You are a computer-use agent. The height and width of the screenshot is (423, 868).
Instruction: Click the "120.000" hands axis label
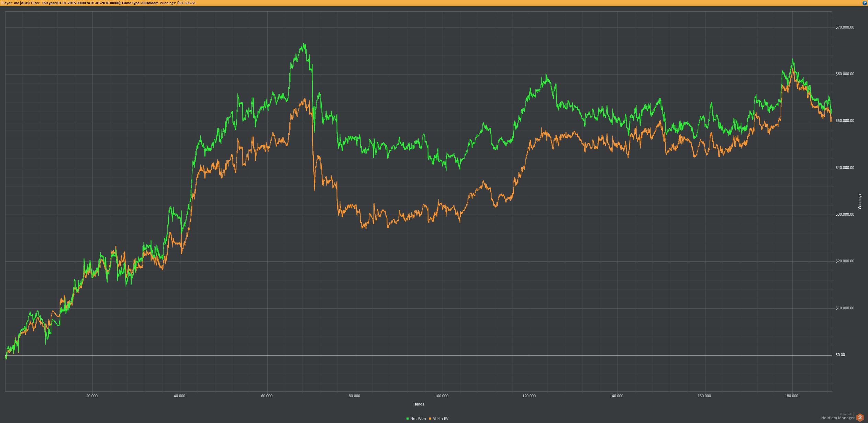click(x=529, y=396)
